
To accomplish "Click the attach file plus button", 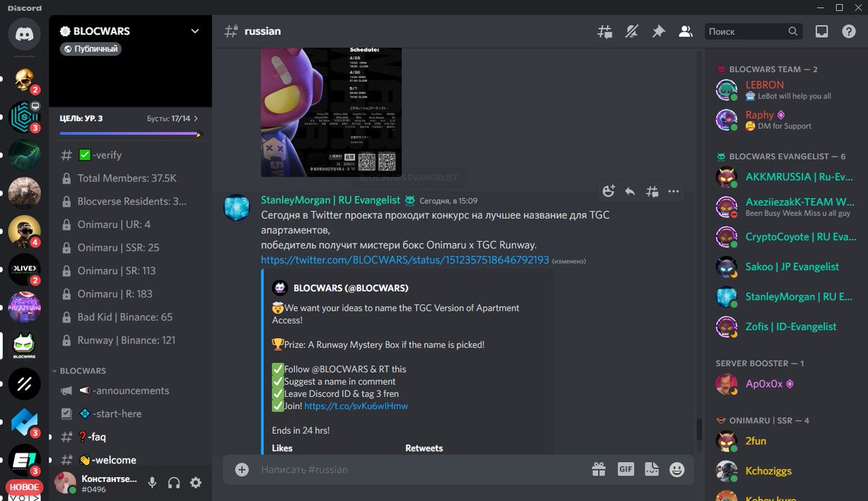I will [242, 469].
